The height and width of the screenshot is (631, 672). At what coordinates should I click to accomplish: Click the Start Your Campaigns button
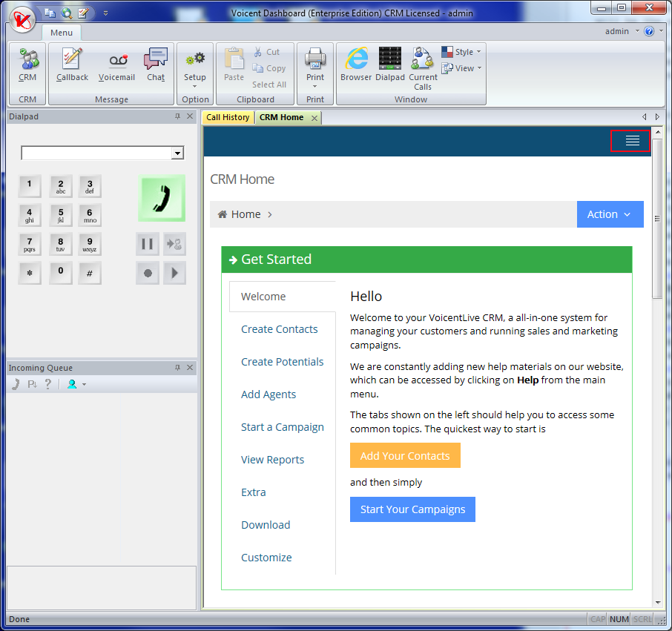(412, 509)
